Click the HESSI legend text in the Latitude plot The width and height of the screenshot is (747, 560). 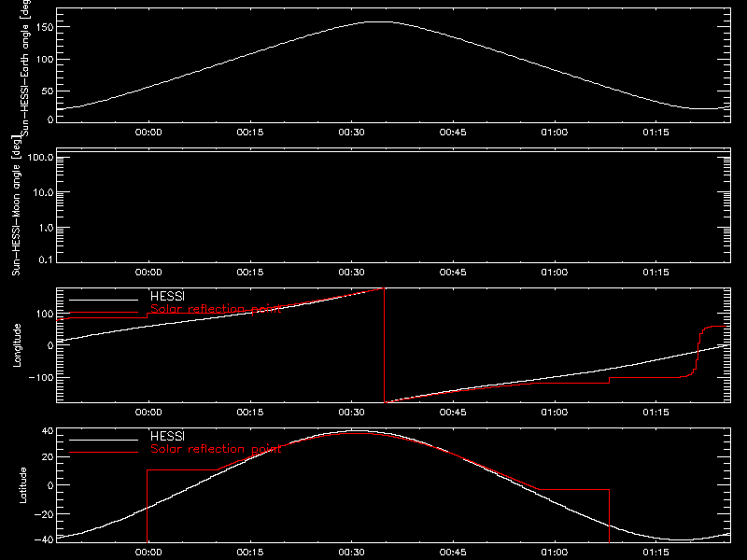(167, 436)
